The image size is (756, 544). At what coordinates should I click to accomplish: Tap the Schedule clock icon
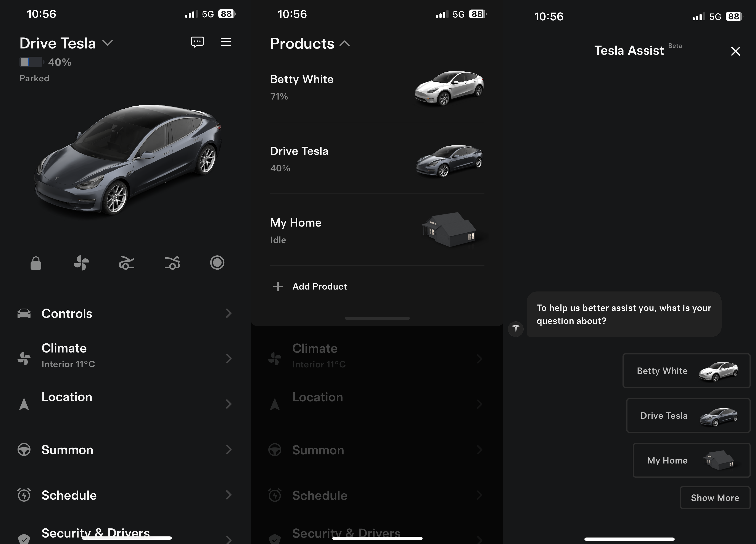coord(24,495)
